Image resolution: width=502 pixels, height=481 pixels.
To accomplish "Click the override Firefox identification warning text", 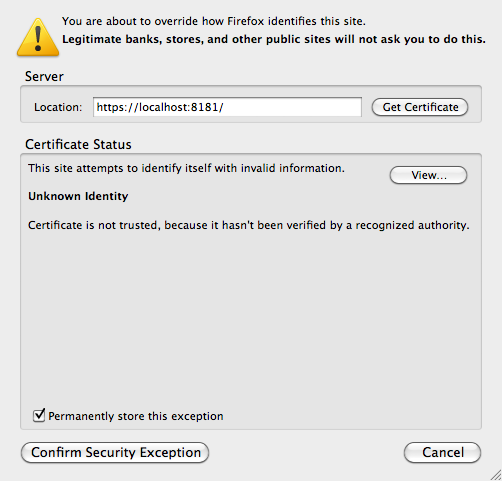I will (x=214, y=21).
